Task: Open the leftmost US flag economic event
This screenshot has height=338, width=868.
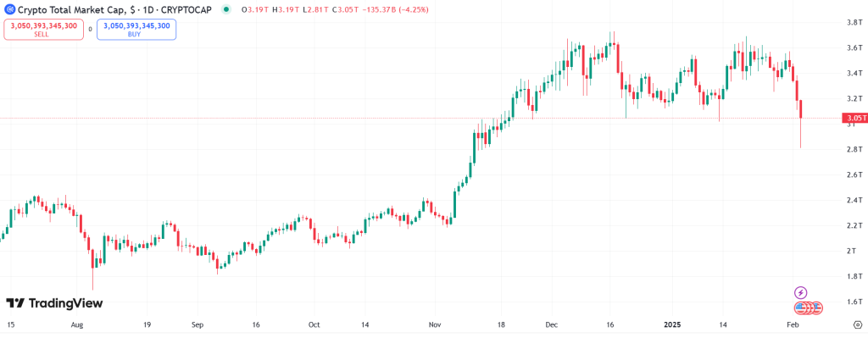Action: (x=800, y=307)
